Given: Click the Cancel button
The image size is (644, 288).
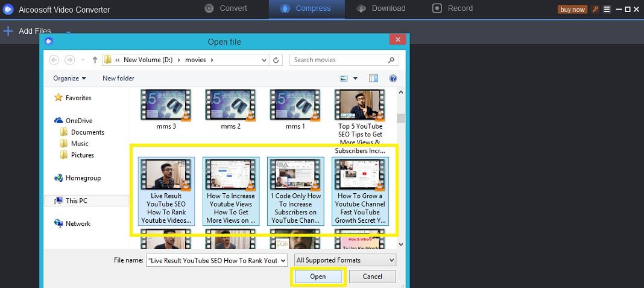Looking at the screenshot, I should (373, 277).
